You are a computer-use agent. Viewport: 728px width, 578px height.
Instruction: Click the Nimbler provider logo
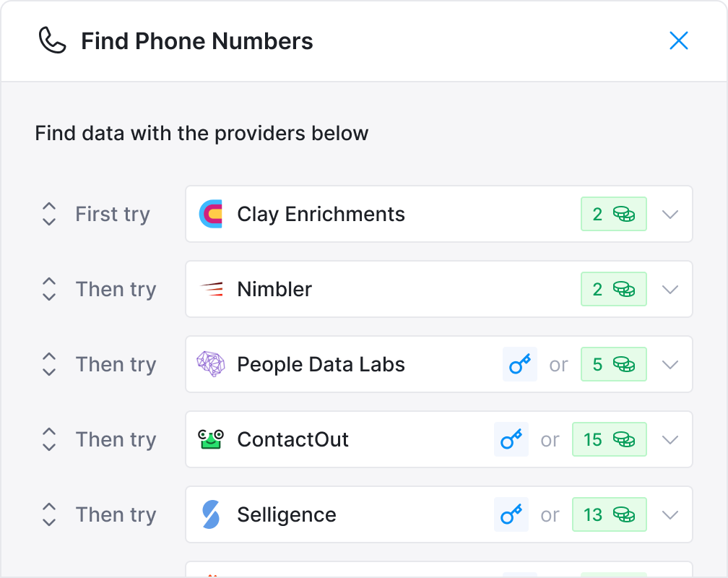coord(210,289)
